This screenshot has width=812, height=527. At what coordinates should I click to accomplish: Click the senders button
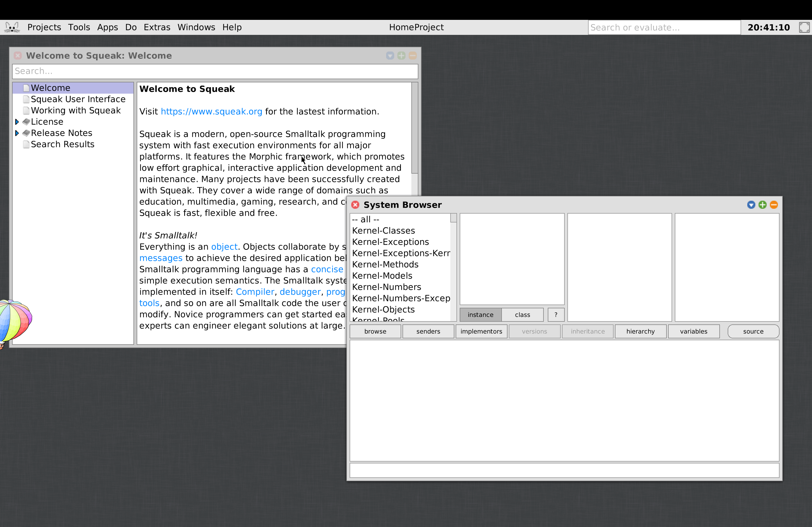click(428, 331)
